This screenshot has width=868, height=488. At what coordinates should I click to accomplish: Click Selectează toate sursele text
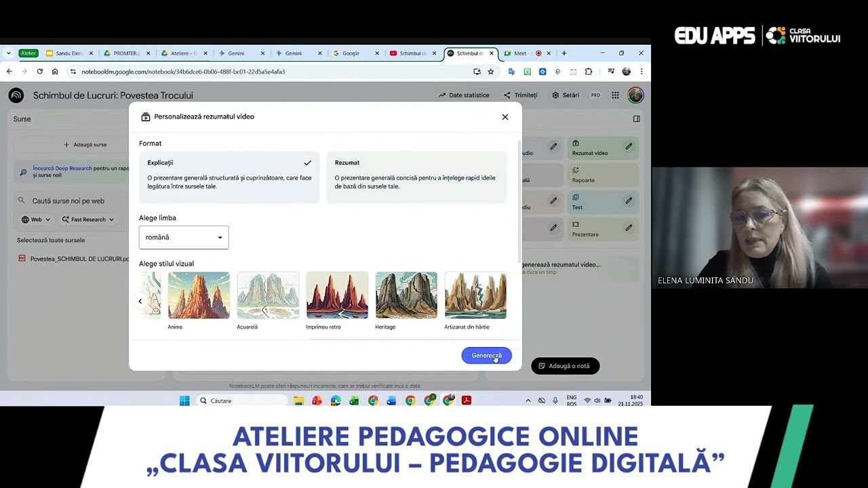coord(51,240)
